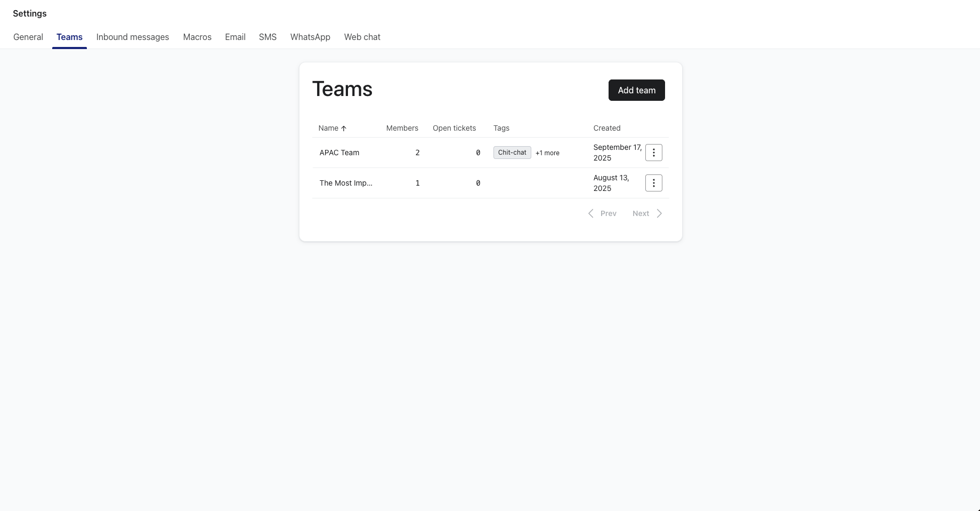Open the Email settings tab
980x511 pixels.
click(x=235, y=37)
